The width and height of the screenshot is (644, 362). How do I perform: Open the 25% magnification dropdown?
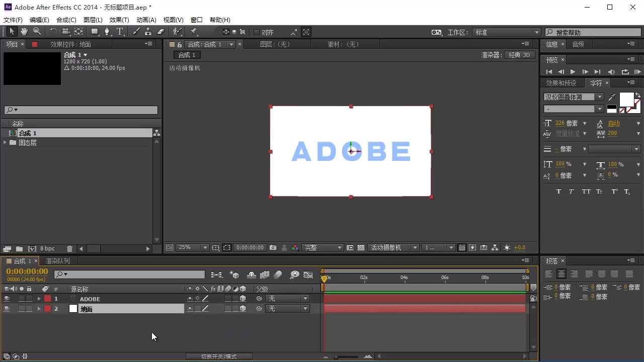click(x=193, y=247)
